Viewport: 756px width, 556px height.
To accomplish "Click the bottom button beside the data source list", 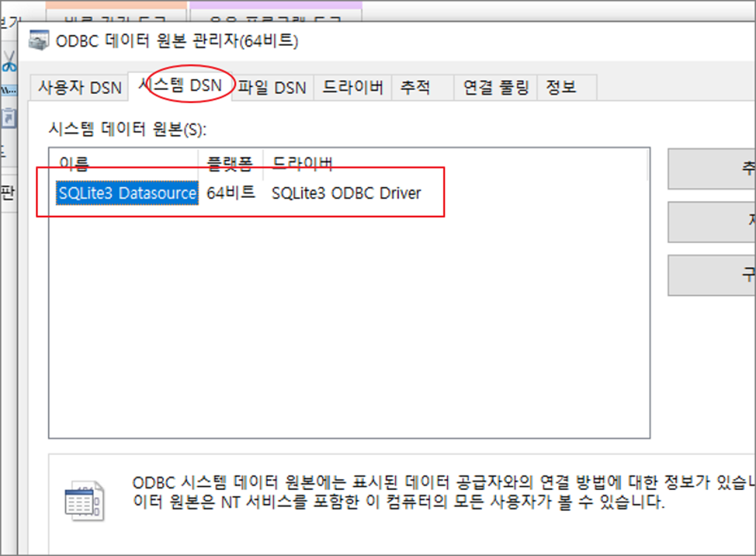I will [x=711, y=275].
